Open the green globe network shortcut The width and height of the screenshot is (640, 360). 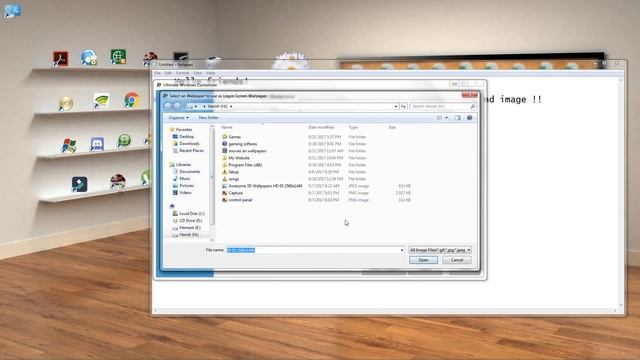(x=118, y=57)
